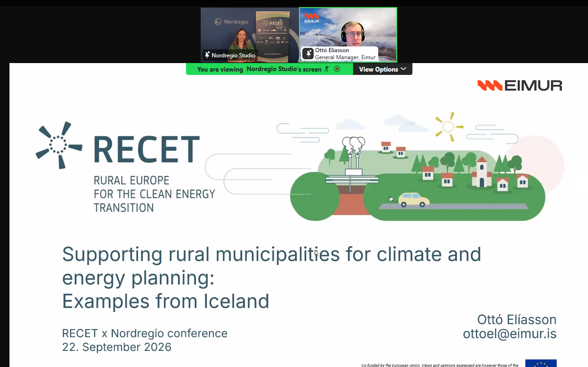Click the yellow sun illustration on the slide
Screen dimensions: 588x367
448,127
